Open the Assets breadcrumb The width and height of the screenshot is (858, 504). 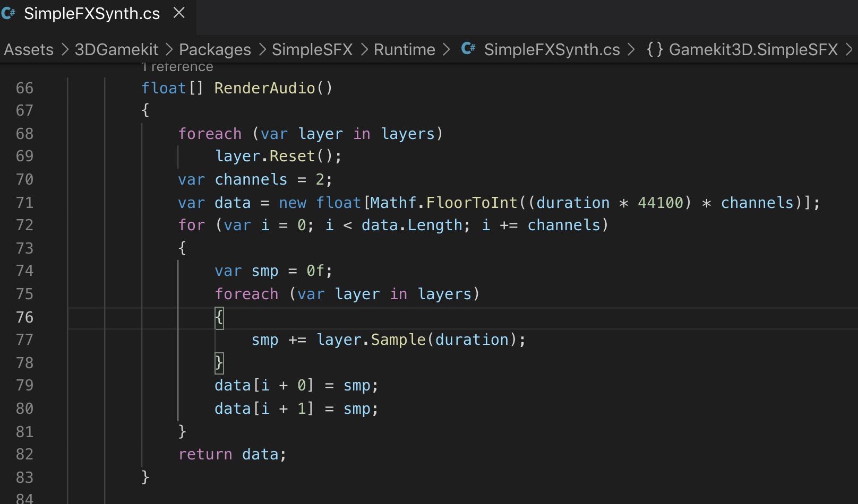(29, 49)
